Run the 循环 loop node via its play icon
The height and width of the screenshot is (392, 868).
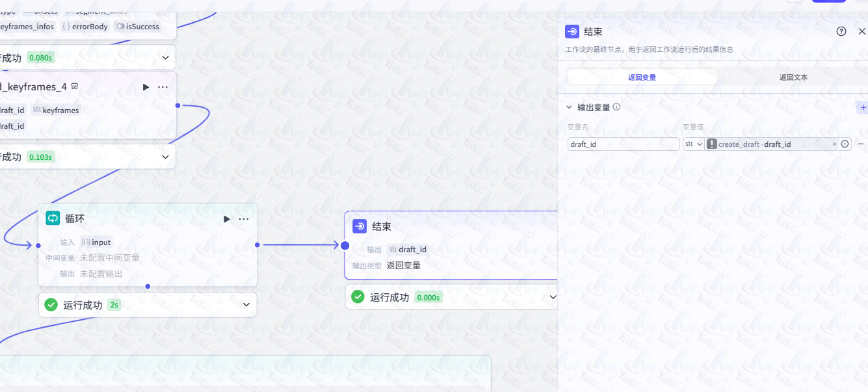(x=226, y=218)
